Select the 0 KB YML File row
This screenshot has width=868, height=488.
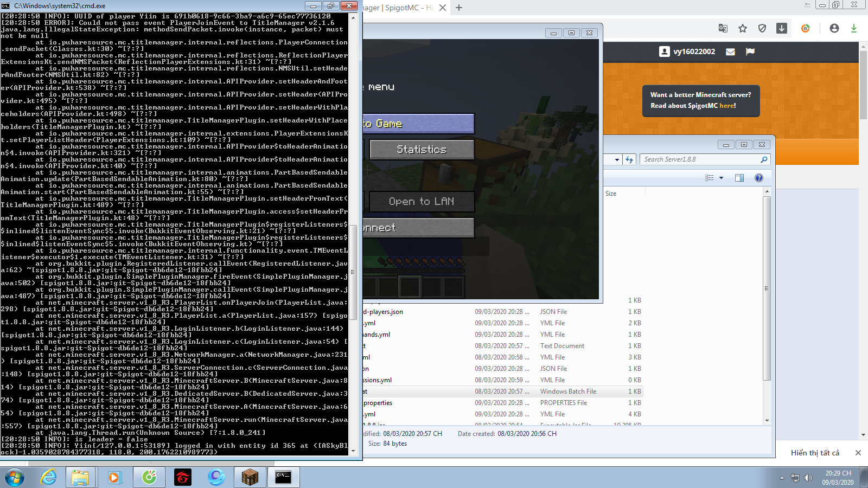point(502,380)
